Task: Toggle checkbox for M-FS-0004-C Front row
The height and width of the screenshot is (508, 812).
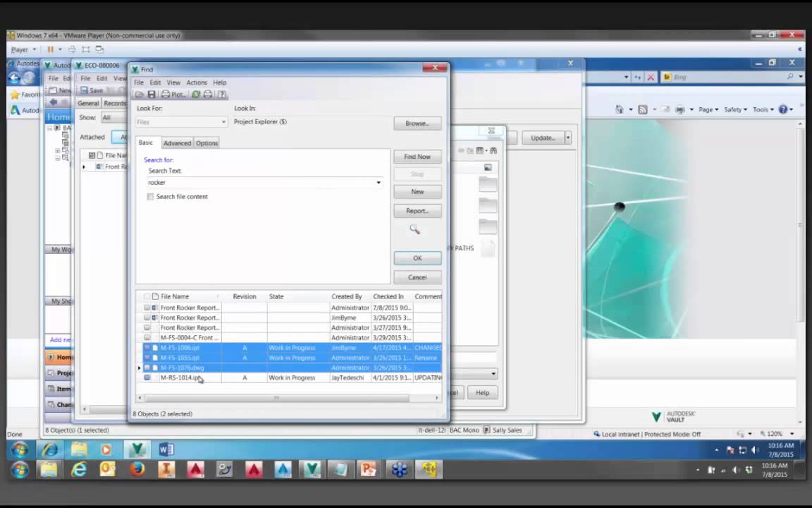Action: click(147, 337)
